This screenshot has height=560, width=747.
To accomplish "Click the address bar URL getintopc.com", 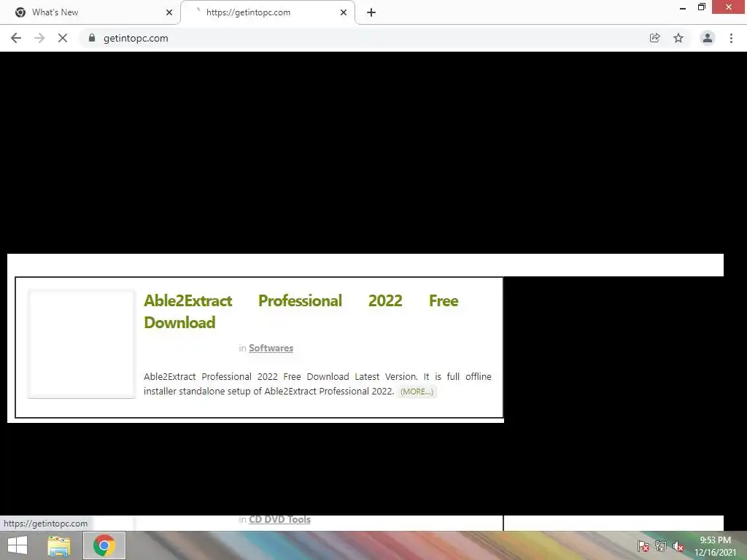I will (136, 38).
